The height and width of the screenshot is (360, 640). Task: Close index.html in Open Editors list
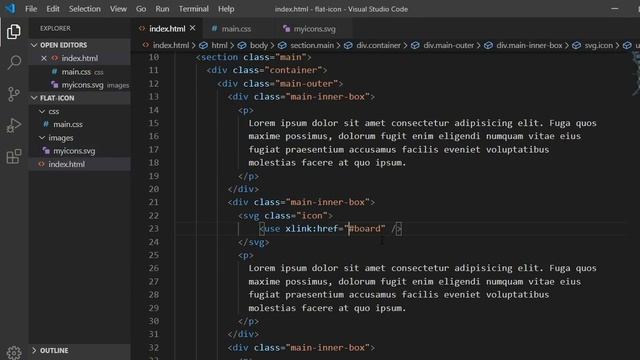tap(44, 58)
